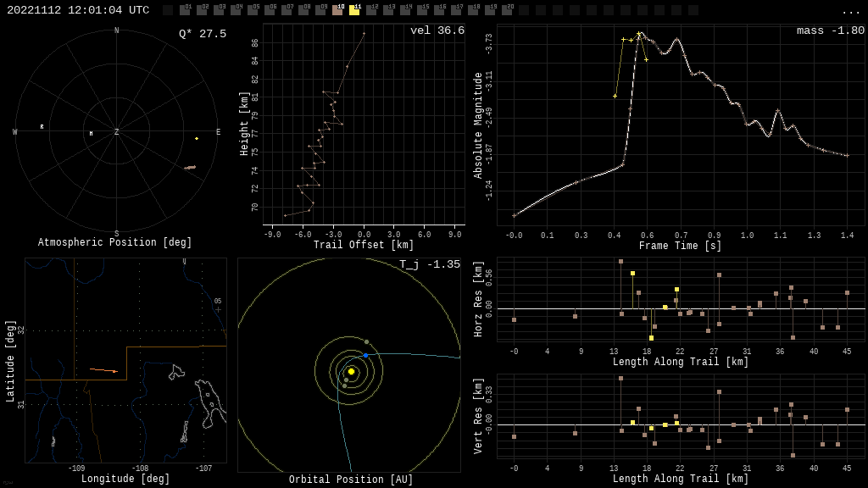Viewport: 868px width, 488px height.
Task: Click station box numbered 01
Action: coord(185,10)
